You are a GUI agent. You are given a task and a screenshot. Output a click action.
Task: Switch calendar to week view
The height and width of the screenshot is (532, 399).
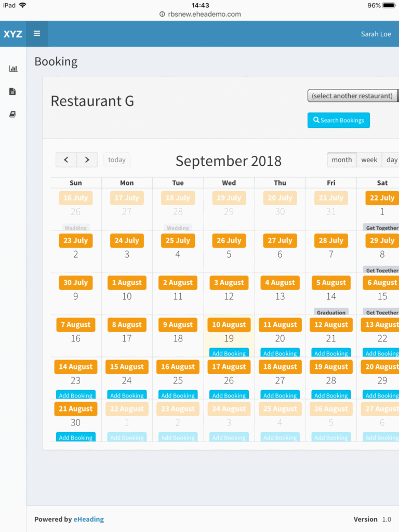point(369,159)
